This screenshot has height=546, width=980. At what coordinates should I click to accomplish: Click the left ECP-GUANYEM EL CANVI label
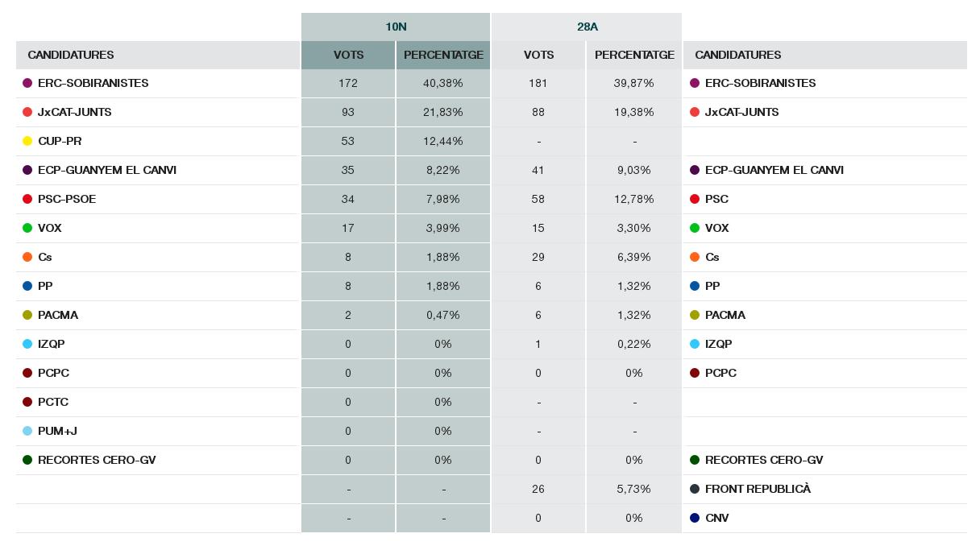[107, 170]
